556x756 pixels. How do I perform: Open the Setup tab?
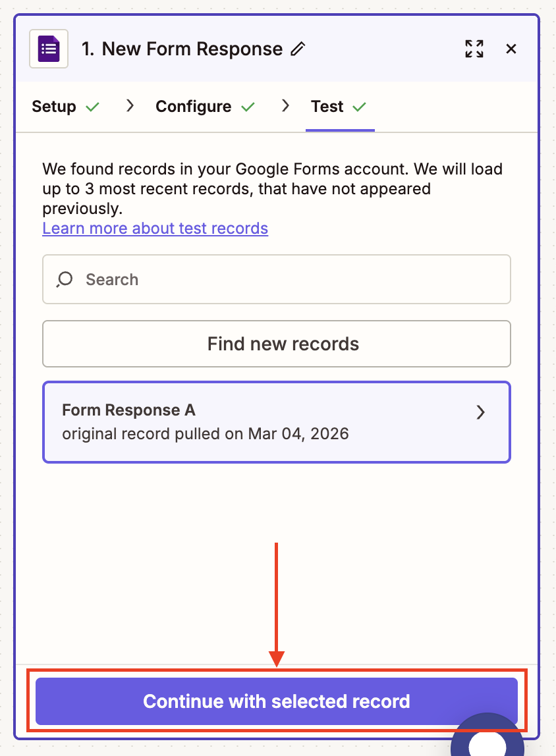54,107
